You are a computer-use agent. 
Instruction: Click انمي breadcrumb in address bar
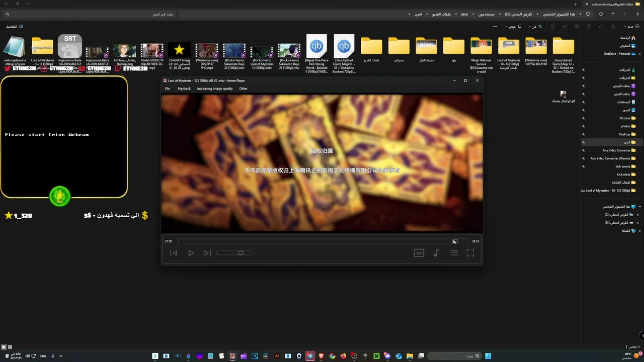[418, 14]
